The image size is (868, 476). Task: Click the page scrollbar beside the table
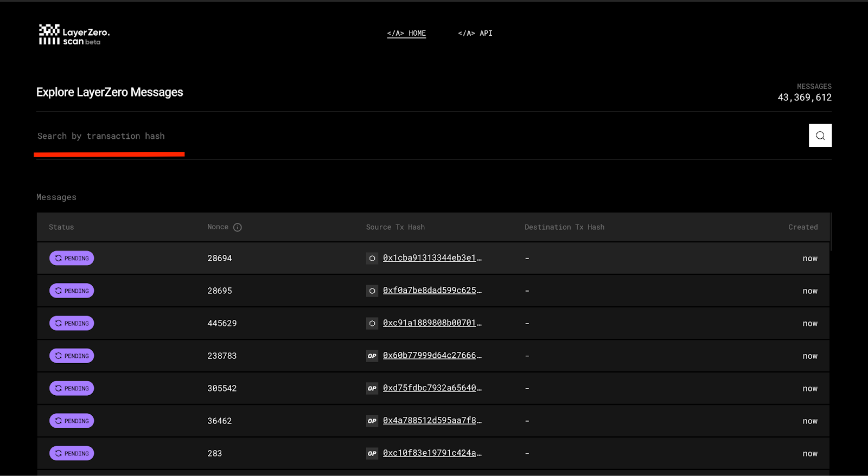831,232
